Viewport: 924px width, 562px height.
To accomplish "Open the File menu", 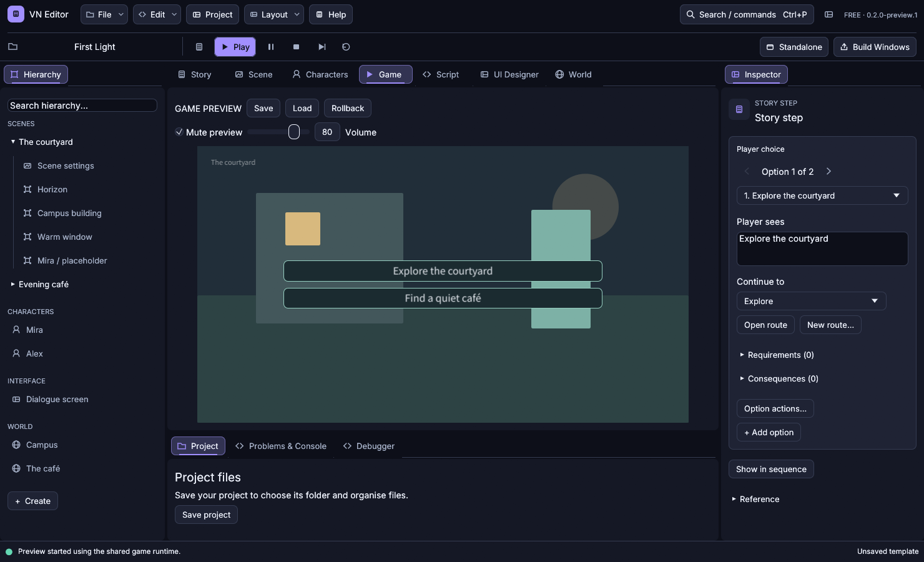I will pyautogui.click(x=104, y=14).
